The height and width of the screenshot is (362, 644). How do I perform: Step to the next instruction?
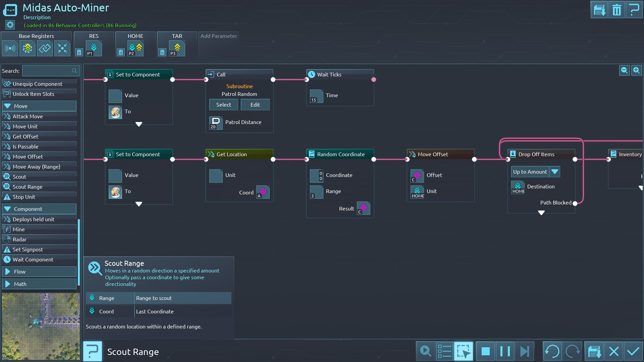coord(524,351)
